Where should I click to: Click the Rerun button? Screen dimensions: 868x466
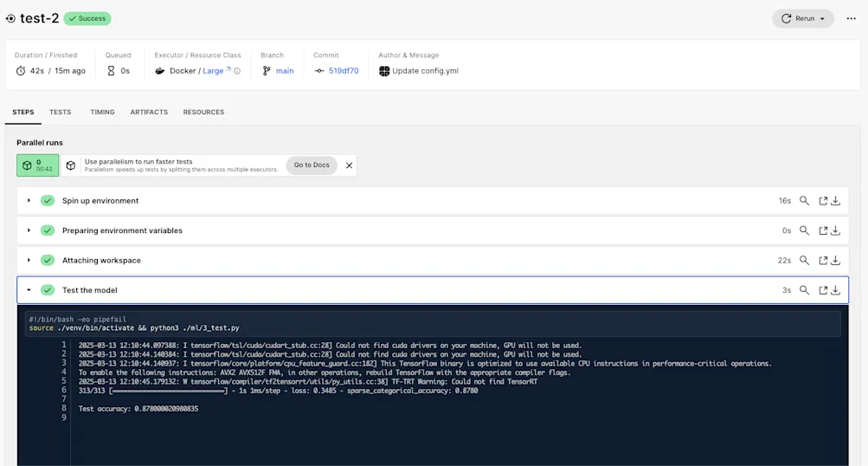(803, 18)
